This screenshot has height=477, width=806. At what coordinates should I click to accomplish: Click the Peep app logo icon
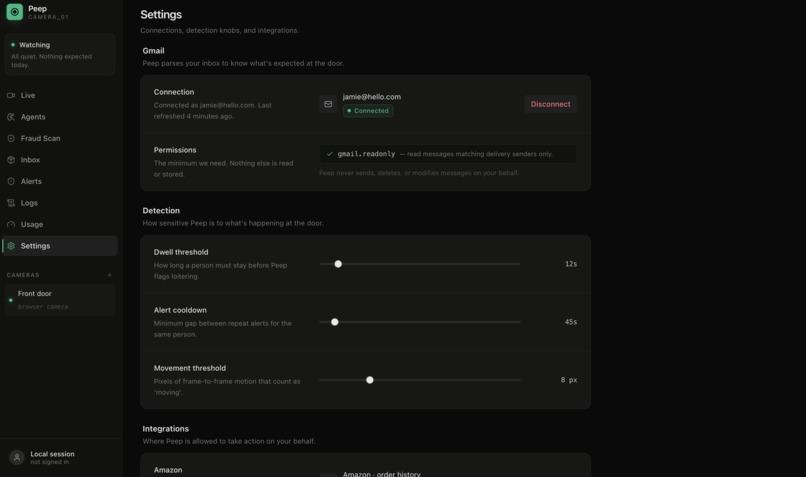click(x=14, y=12)
